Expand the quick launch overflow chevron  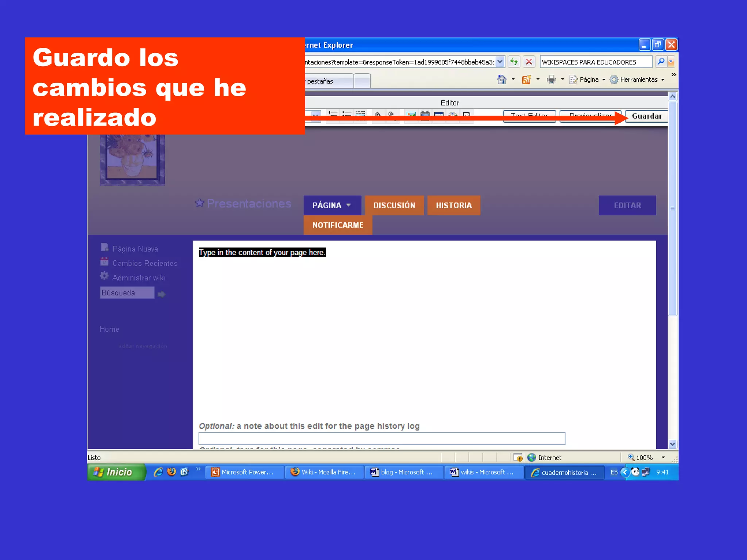pos(198,469)
